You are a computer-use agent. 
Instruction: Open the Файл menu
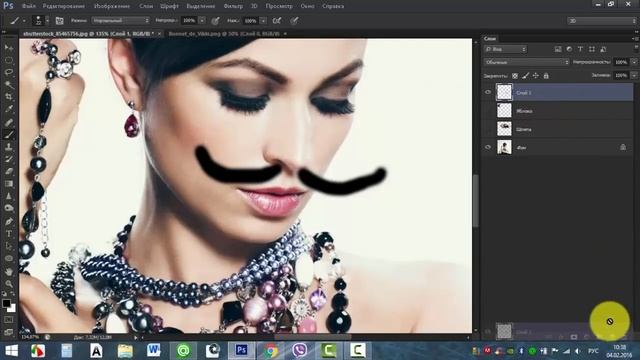(x=29, y=6)
